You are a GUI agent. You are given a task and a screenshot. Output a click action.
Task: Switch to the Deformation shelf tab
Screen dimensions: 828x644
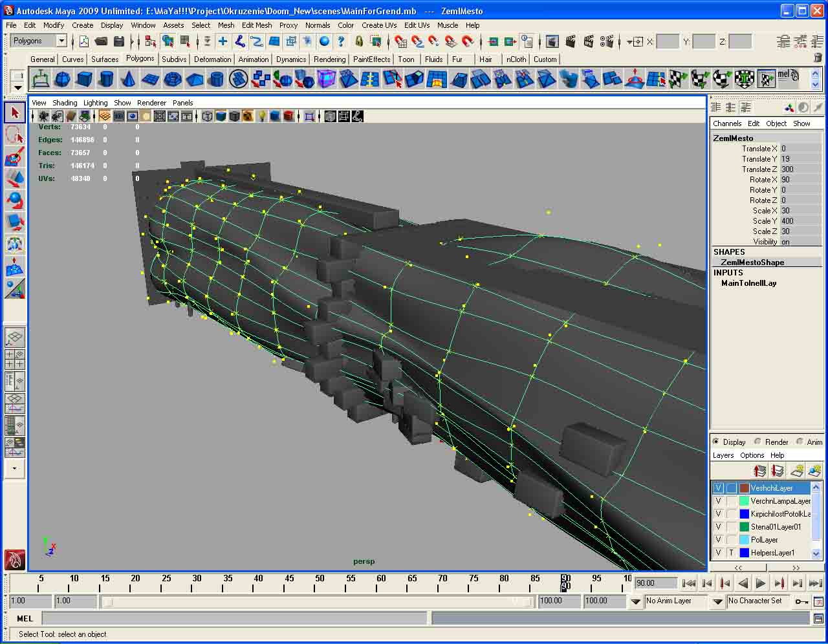coord(212,59)
